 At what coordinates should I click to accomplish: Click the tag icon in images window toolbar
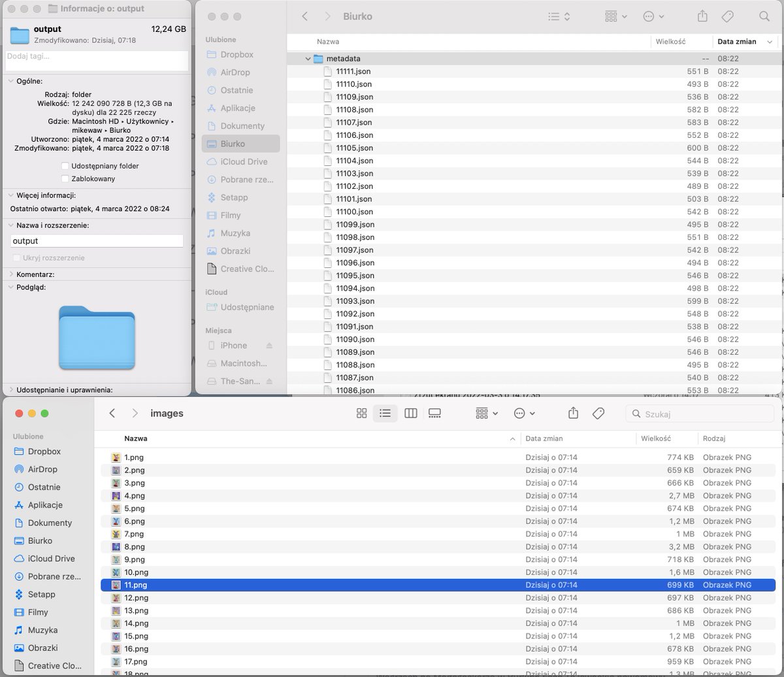(598, 413)
